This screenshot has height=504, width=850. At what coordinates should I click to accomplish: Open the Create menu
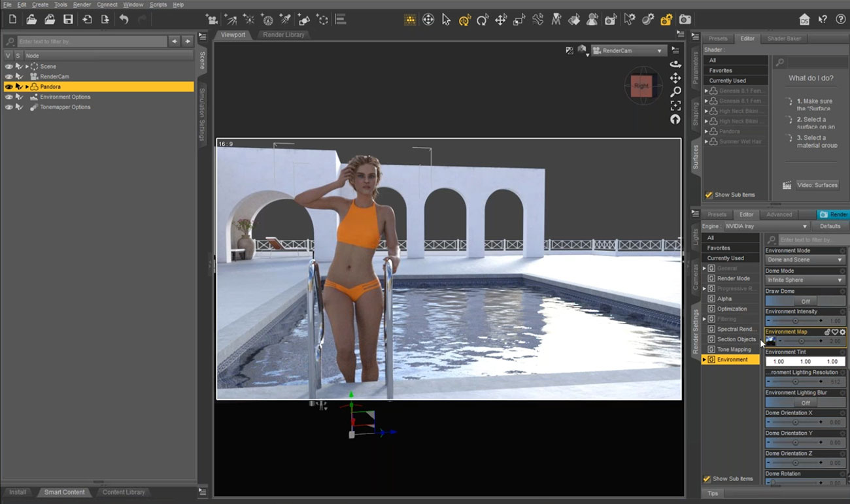click(40, 5)
